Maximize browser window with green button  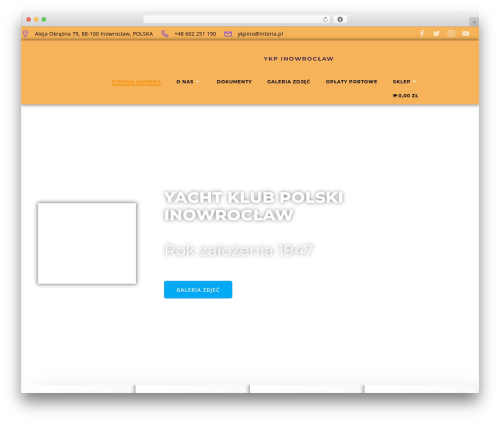point(44,19)
